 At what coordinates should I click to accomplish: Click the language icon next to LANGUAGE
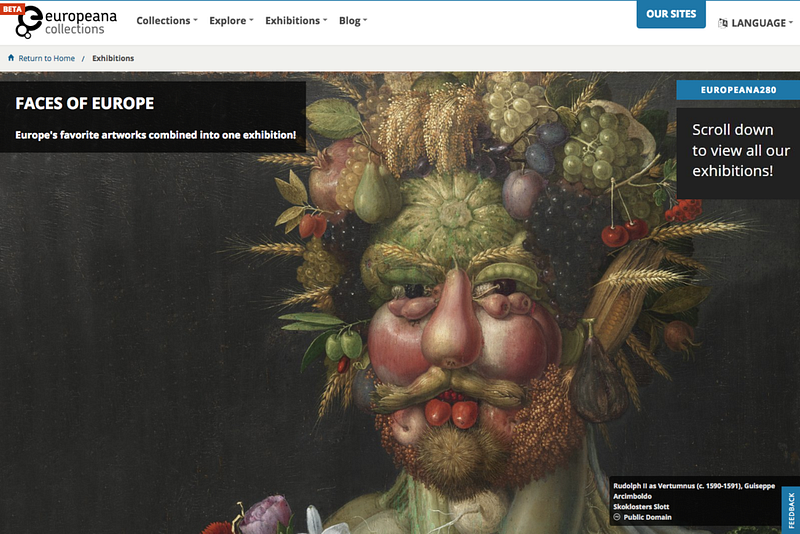click(x=722, y=23)
